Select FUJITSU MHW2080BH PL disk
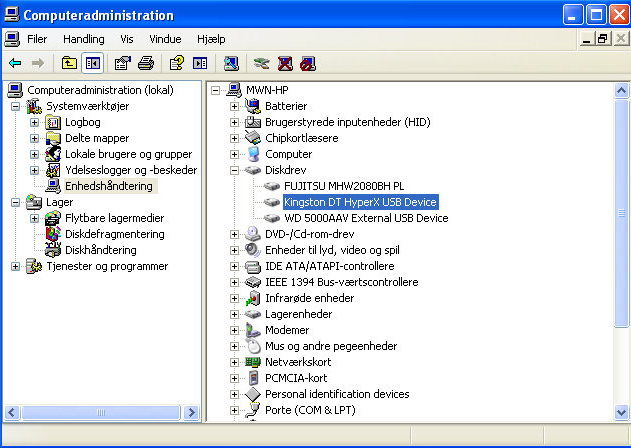Screen dimensions: 631x448 [344, 186]
